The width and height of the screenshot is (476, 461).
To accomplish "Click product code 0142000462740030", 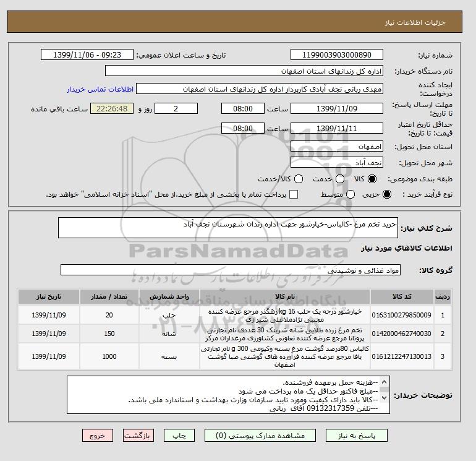I will (x=402, y=334).
